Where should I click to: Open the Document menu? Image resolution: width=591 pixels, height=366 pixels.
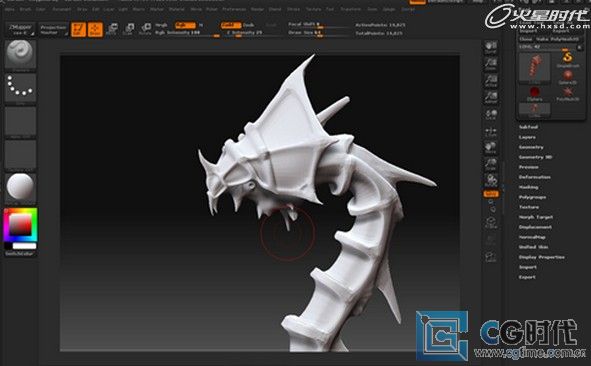tap(61, 9)
